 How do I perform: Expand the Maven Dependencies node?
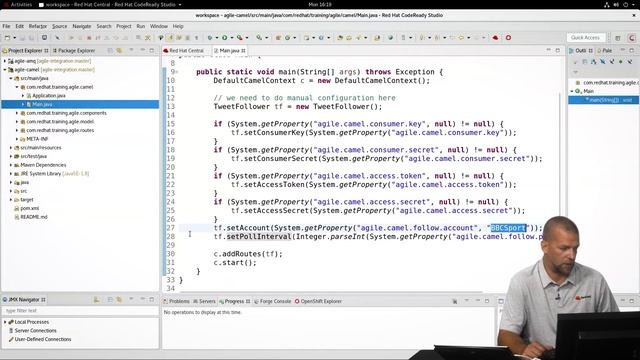coord(11,165)
